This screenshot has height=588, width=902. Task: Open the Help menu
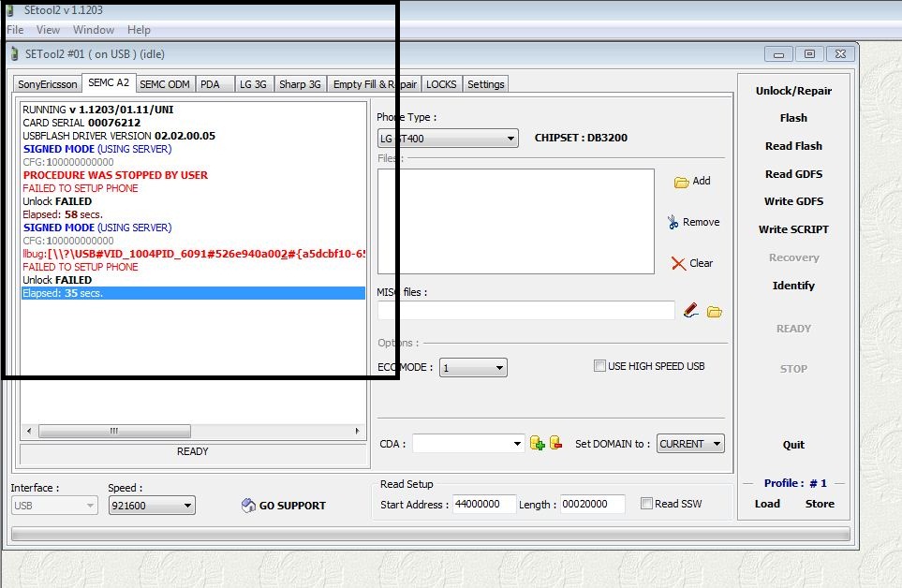point(139,30)
